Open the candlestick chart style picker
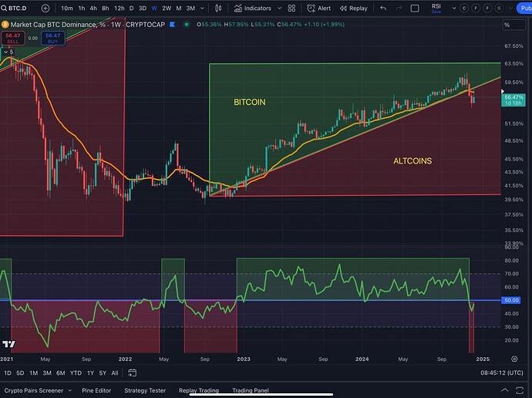532x398 pixels. [x=218, y=8]
